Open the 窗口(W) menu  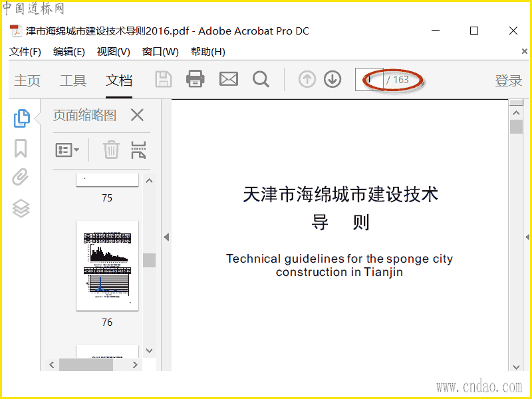[x=160, y=52]
